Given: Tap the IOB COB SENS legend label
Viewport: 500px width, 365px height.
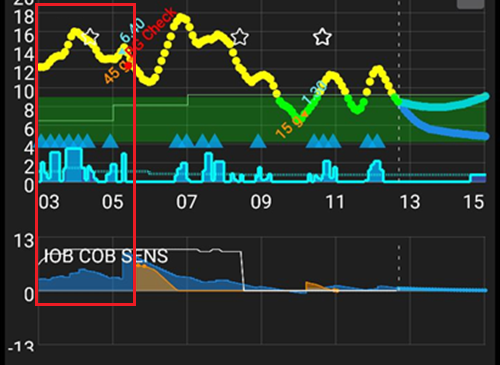Looking at the screenshot, I should pos(106,257).
